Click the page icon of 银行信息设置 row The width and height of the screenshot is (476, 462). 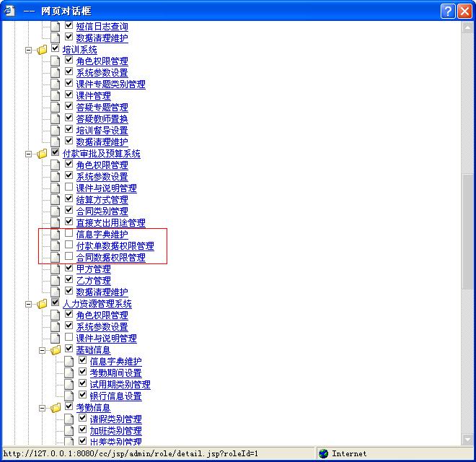click(69, 396)
